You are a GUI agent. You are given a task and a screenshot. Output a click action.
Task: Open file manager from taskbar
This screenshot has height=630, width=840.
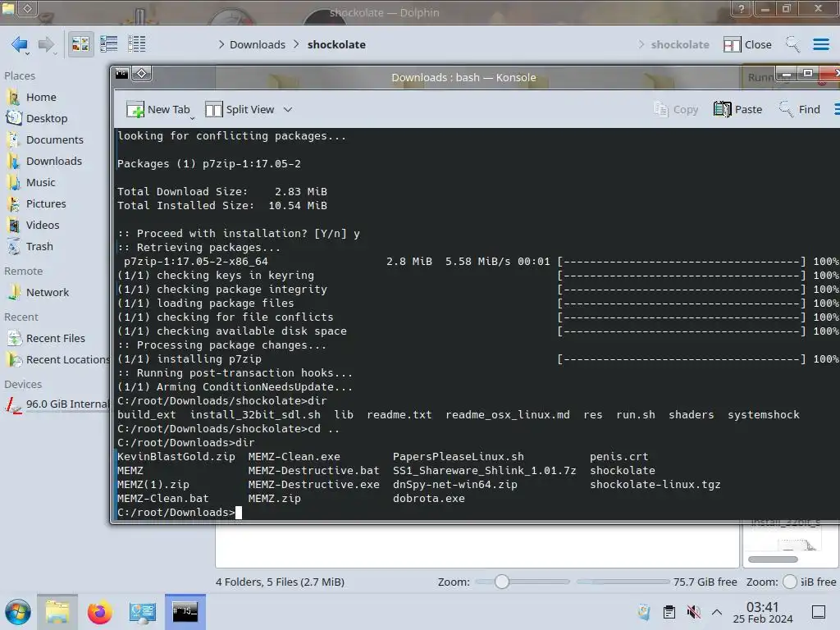pyautogui.click(x=57, y=612)
